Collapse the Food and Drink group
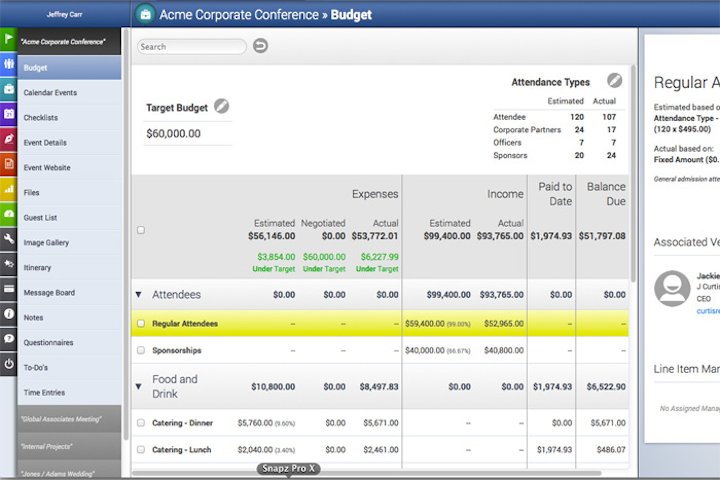 point(139,386)
